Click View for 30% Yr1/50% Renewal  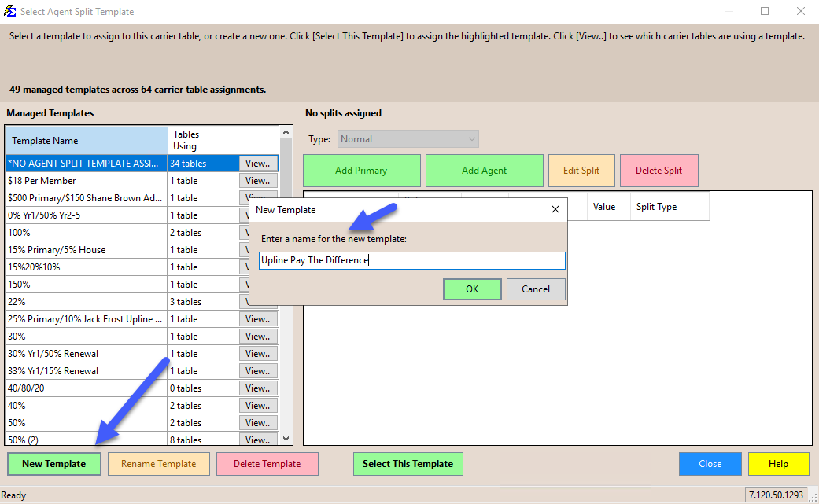[258, 353]
